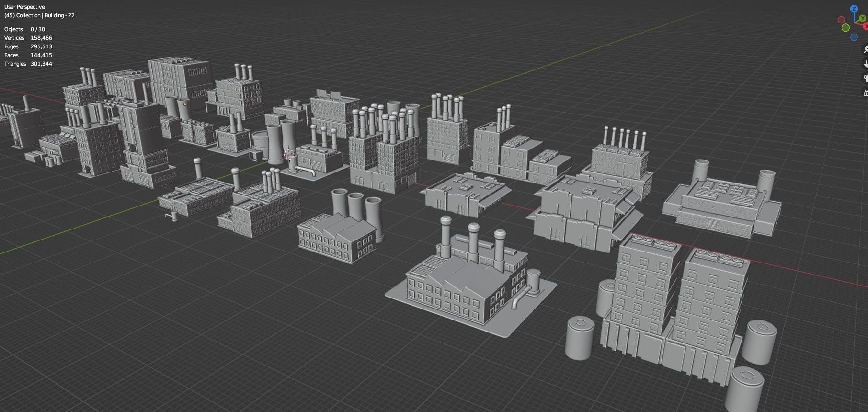Click the orange origin dot on the far building
Screen dimensions: 868x412
click(185, 104)
